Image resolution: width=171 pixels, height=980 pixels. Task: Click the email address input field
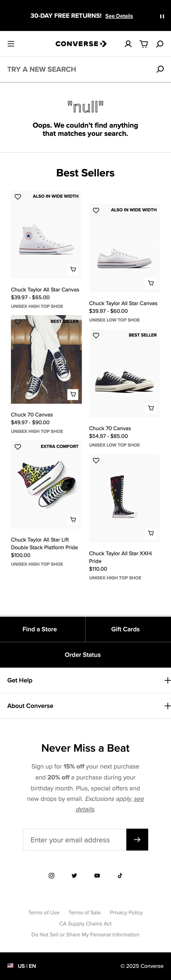click(x=74, y=840)
